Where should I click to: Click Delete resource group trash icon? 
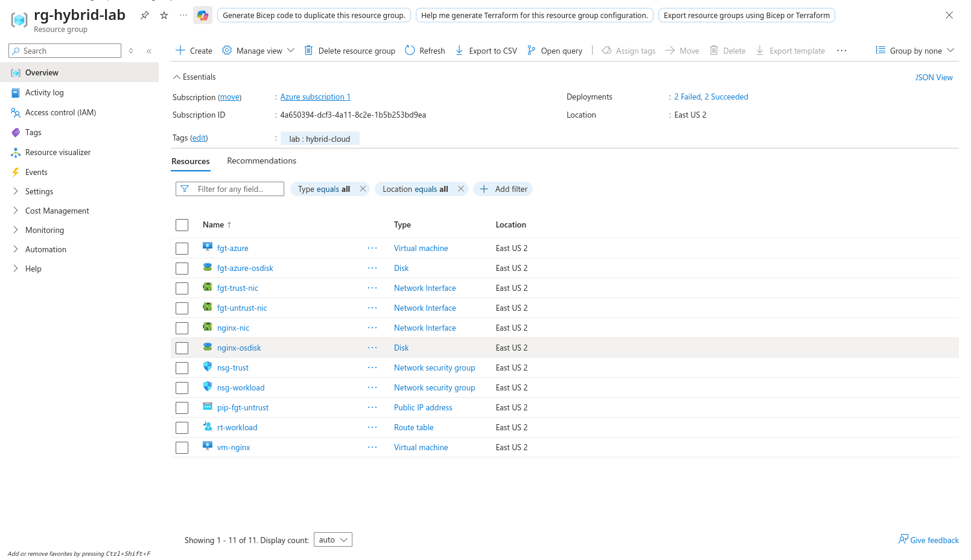(308, 51)
